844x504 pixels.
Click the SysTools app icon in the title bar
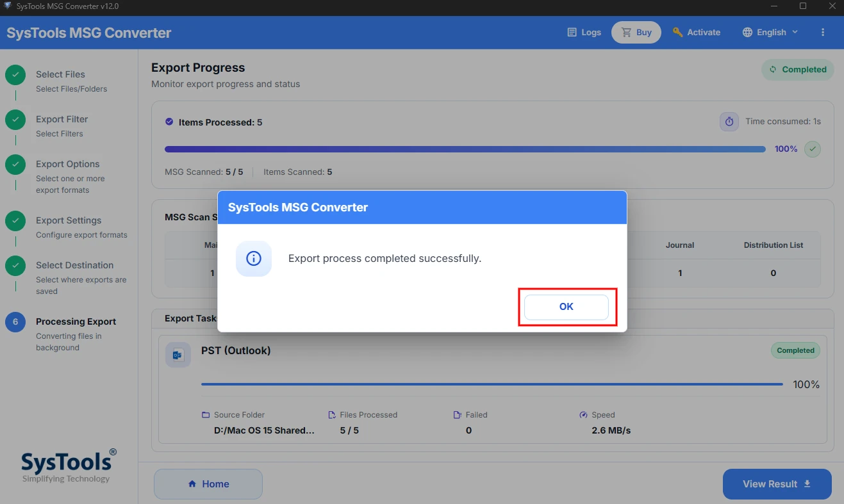pyautogui.click(x=8, y=6)
